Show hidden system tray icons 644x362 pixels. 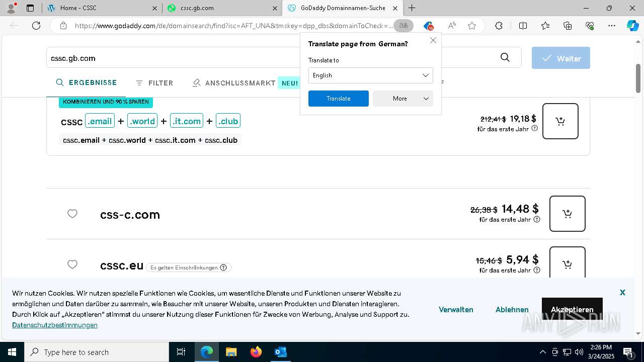[542, 352]
